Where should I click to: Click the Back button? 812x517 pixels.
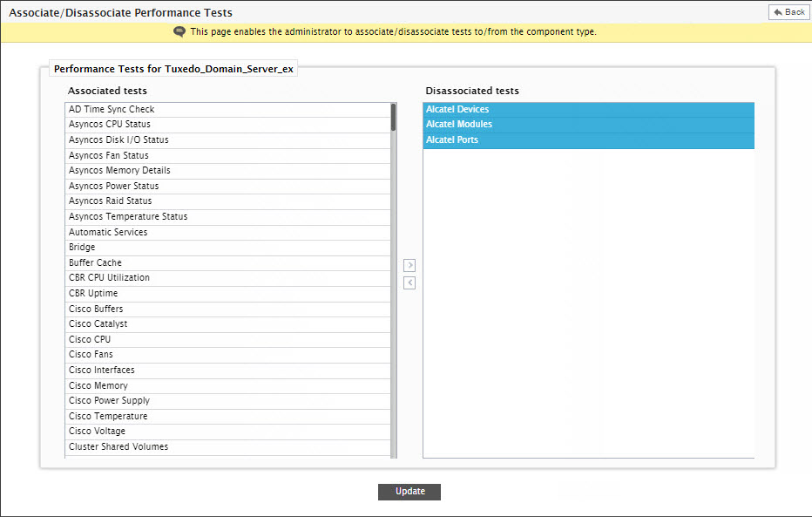coord(788,12)
